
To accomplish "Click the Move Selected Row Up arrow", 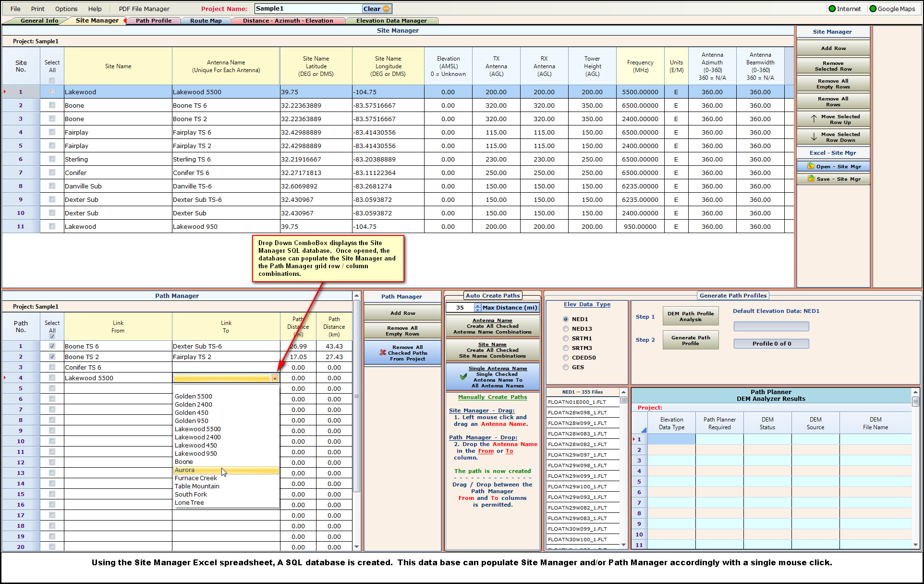I will click(814, 119).
